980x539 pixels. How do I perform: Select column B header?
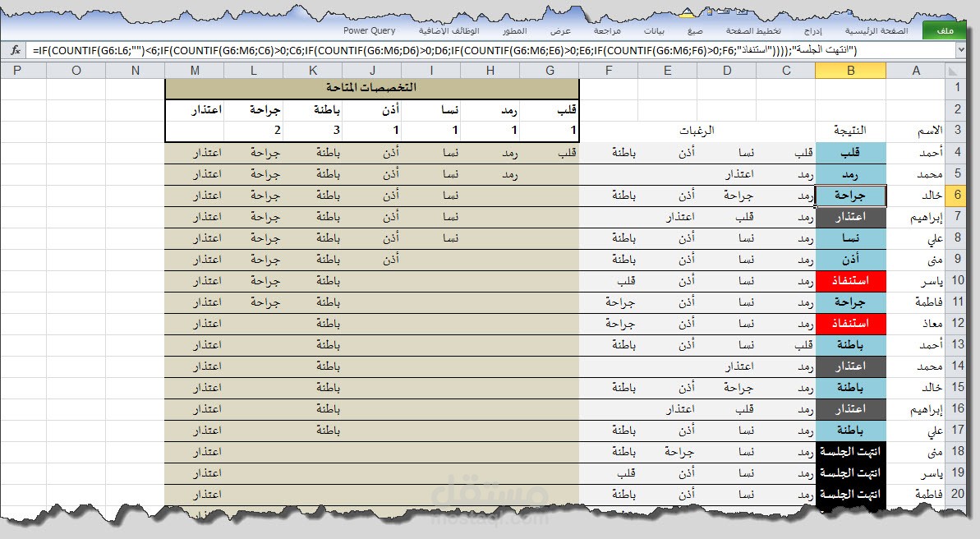click(851, 71)
